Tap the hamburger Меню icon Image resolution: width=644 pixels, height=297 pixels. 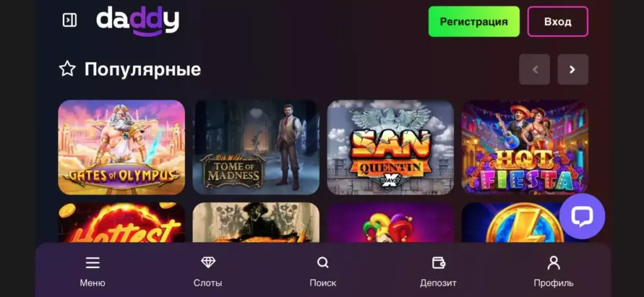92,262
